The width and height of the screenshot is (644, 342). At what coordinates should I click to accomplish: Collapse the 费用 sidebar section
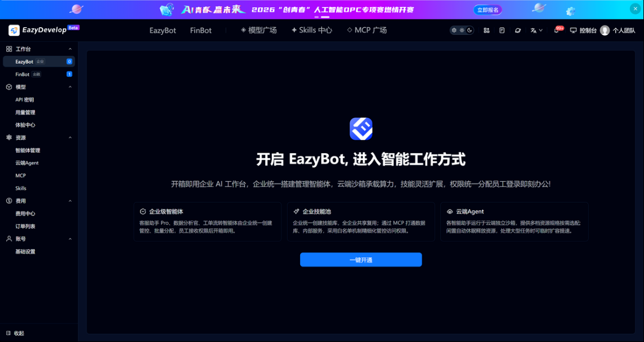click(70, 201)
